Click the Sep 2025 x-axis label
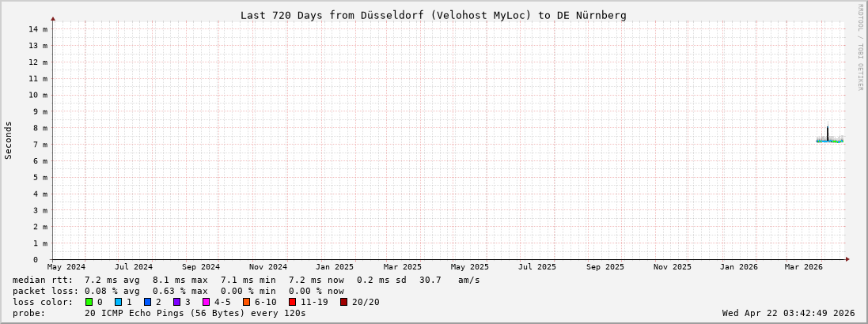The width and height of the screenshot is (868, 324). pos(605,267)
